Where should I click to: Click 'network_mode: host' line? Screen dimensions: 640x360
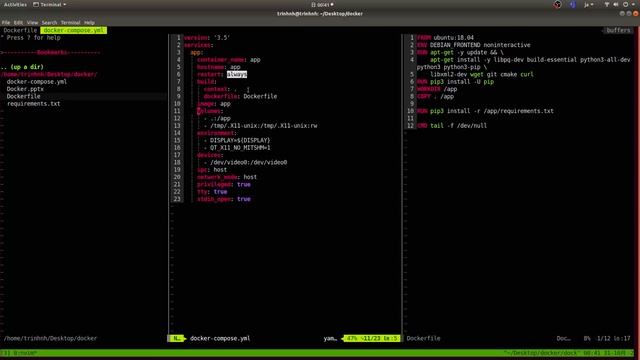point(227,177)
